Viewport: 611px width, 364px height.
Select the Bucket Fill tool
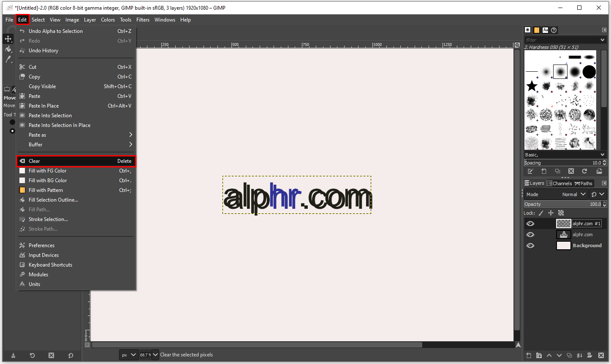tap(8, 49)
